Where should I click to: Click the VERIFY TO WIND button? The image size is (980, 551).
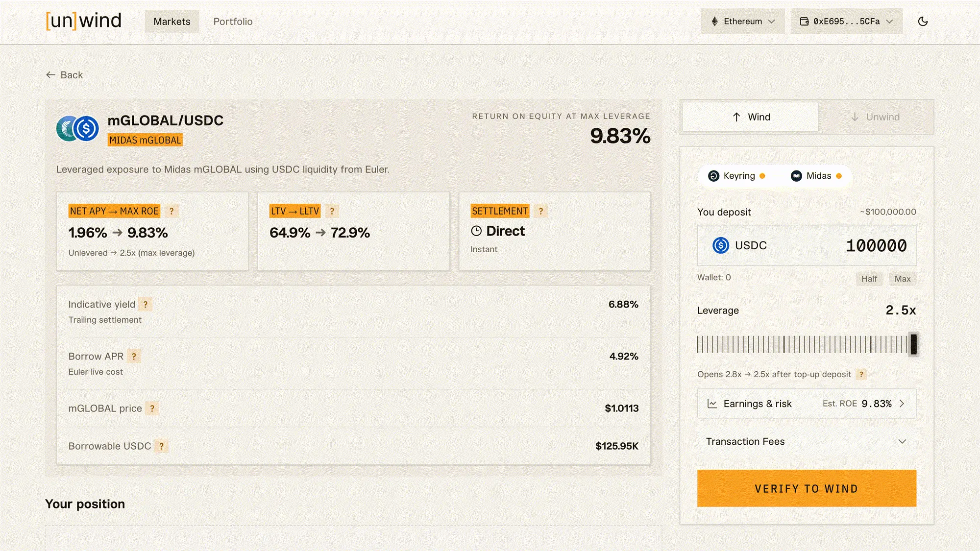[807, 488]
